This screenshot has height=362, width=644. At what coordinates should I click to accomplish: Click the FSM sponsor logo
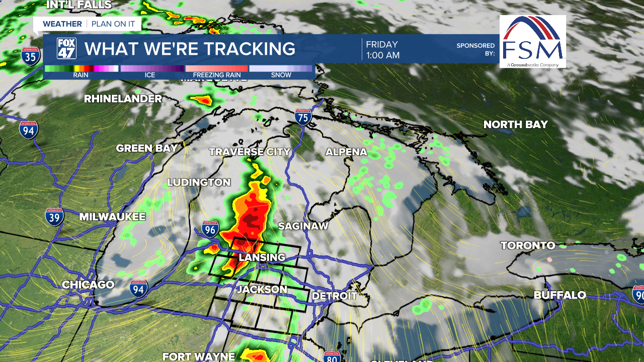(x=533, y=40)
